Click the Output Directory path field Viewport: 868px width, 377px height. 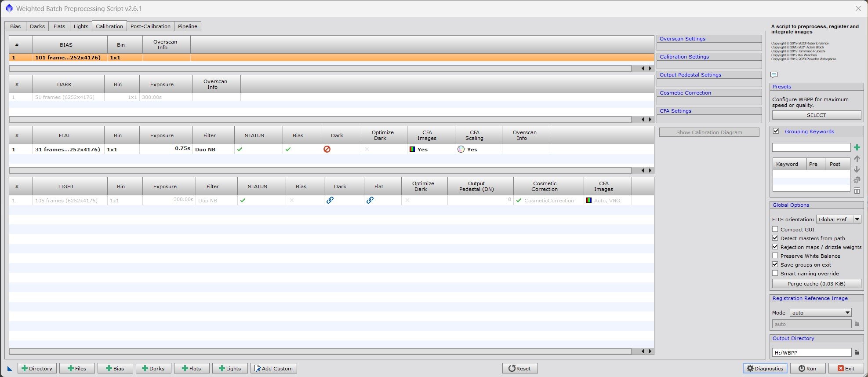(x=811, y=352)
